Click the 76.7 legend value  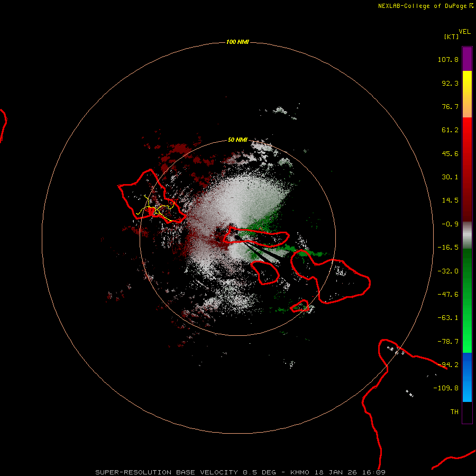(x=450, y=106)
